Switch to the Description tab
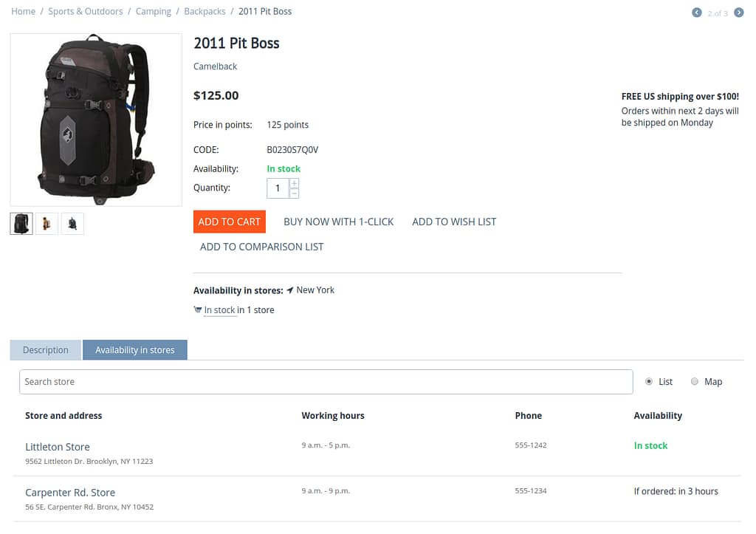 coord(45,349)
